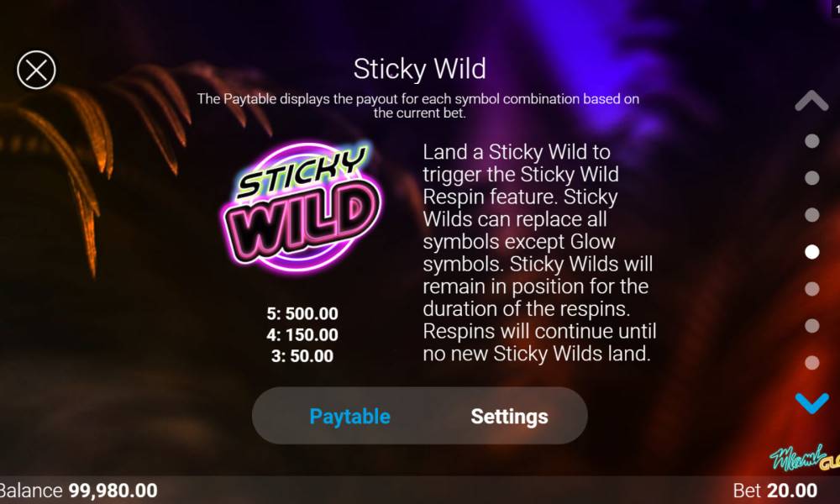Select the fifth page indicator dot

click(811, 289)
